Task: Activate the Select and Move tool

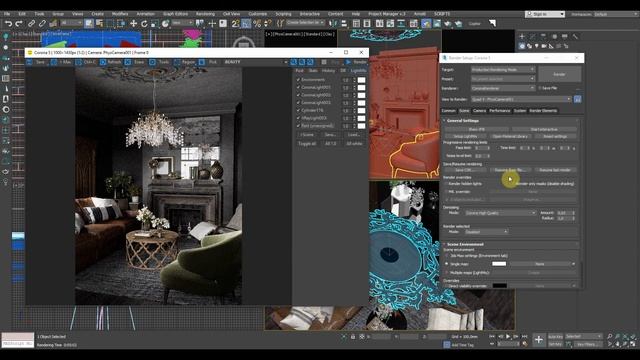Action: [x=133, y=24]
